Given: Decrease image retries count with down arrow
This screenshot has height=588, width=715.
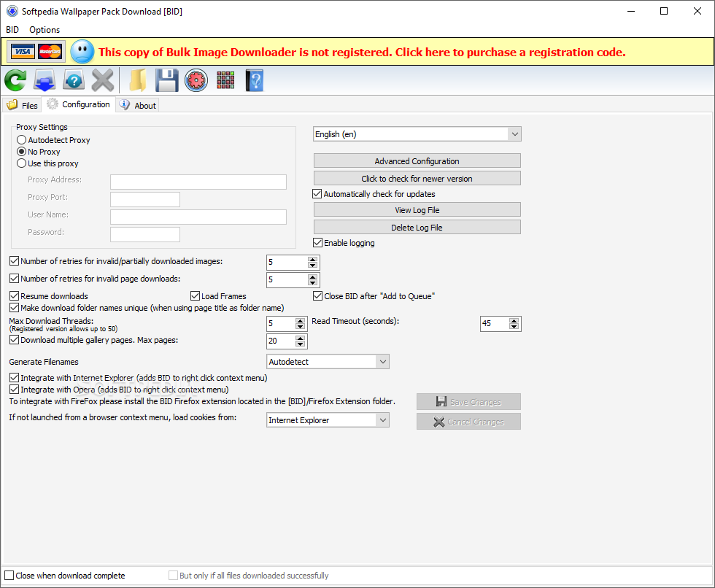Looking at the screenshot, I should [312, 266].
